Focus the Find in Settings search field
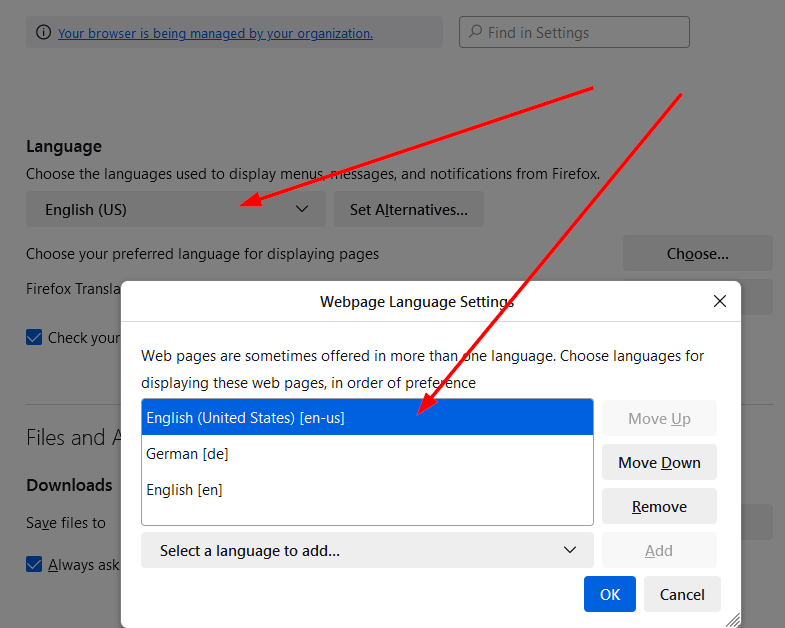Image resolution: width=785 pixels, height=628 pixels. 585,33
